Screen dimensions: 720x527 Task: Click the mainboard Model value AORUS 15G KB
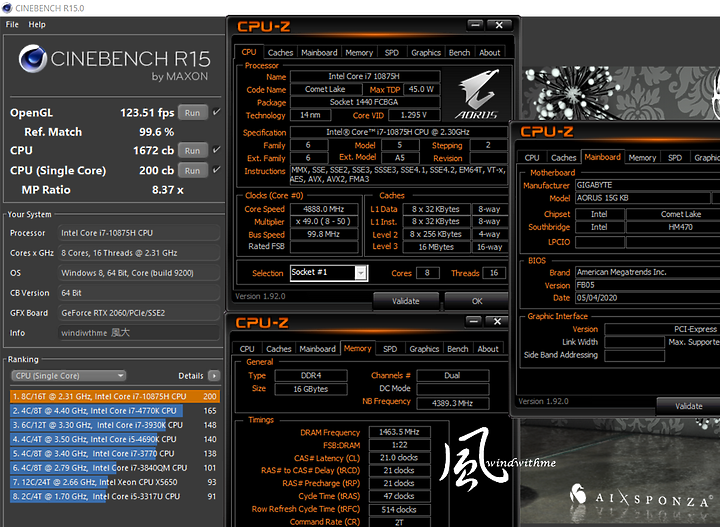642,198
